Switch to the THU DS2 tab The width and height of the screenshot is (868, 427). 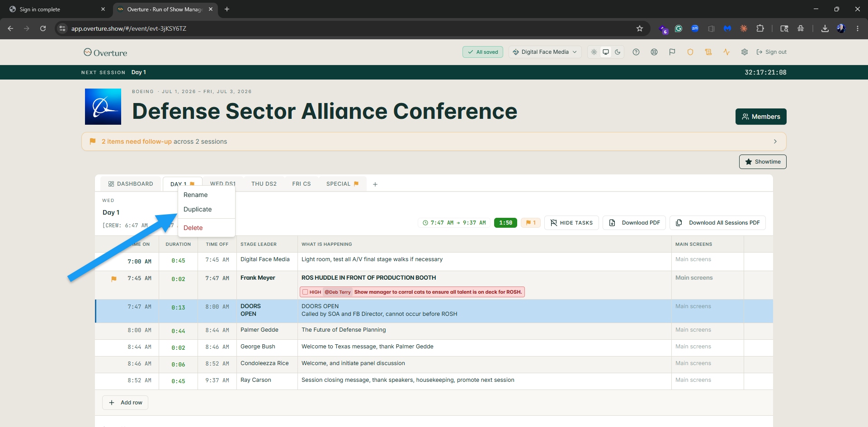264,184
